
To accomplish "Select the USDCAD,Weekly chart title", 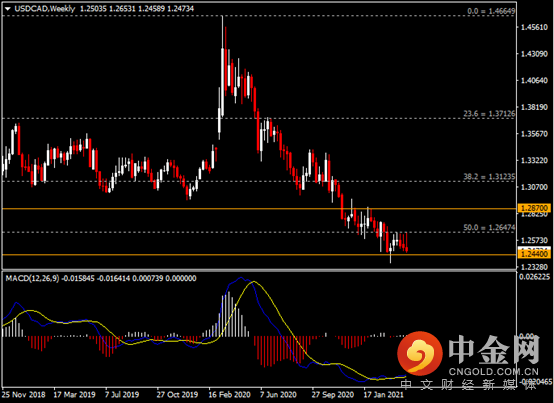I will pyautogui.click(x=45, y=8).
